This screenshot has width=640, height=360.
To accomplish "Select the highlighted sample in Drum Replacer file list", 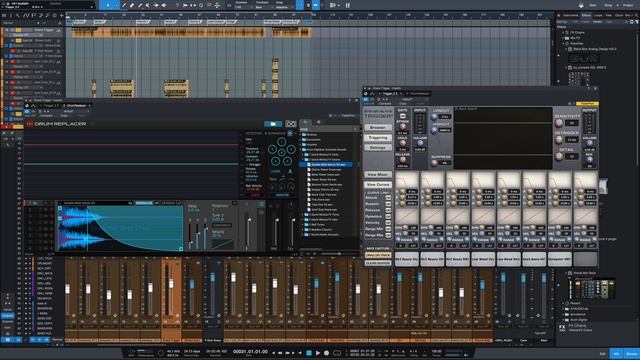I will pyautogui.click(x=326, y=164).
